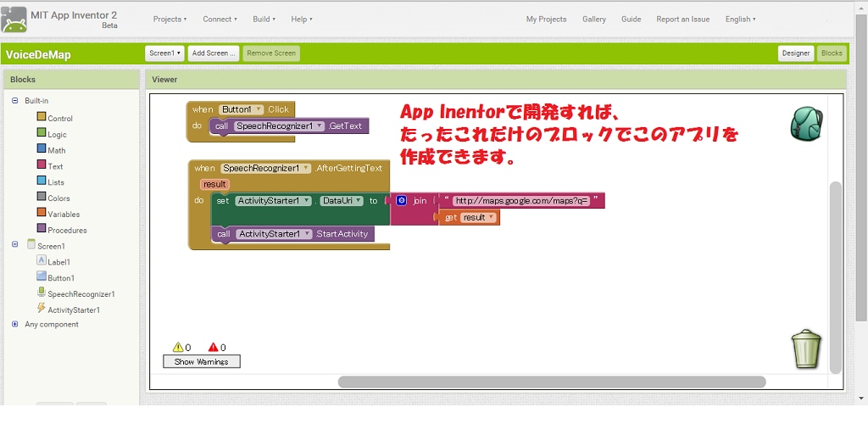
Task: Click the MIT App Inventor android logo
Action: click(x=14, y=20)
